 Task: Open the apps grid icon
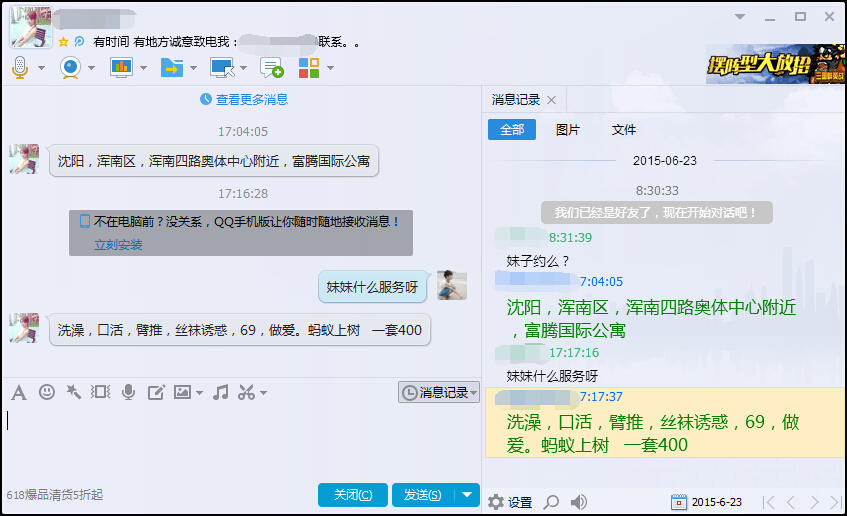pyautogui.click(x=309, y=68)
